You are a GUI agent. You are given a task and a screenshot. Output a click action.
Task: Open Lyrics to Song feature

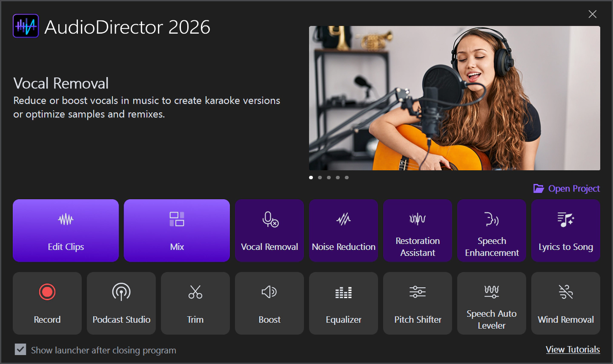[x=566, y=230]
